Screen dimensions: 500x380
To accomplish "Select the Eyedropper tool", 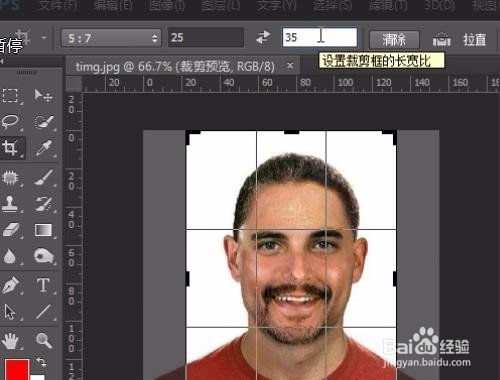I will (x=44, y=148).
